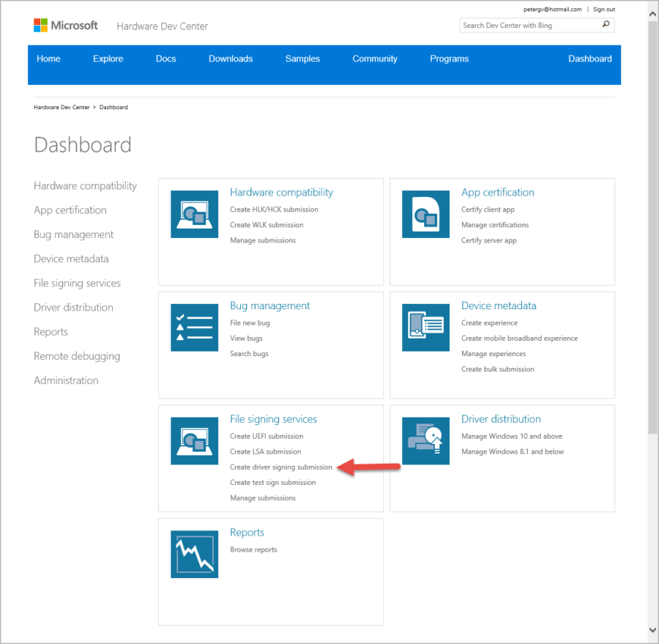Click the Microsoft logo
This screenshot has height=644, width=659.
click(x=66, y=26)
